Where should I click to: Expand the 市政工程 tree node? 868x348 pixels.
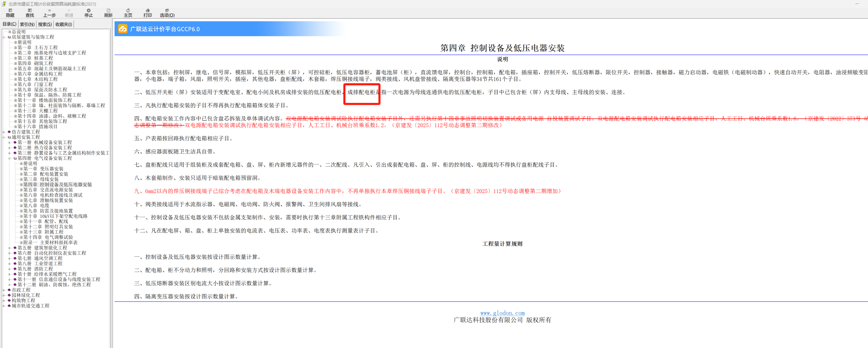tap(4, 290)
